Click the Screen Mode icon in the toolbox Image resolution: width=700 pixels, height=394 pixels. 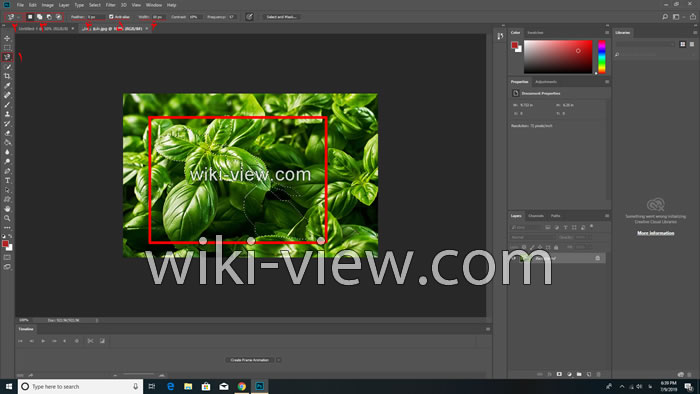click(x=7, y=267)
